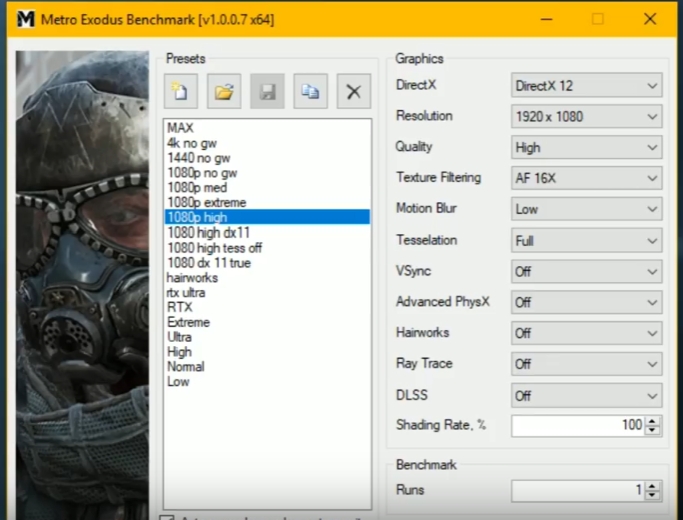Click the Delete preset X icon

(354, 91)
